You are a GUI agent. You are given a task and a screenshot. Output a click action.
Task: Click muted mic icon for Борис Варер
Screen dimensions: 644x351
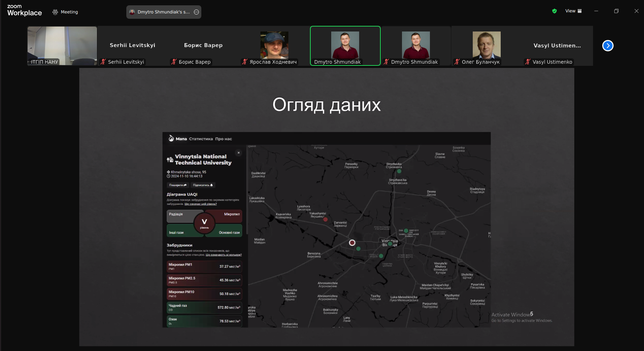point(174,62)
